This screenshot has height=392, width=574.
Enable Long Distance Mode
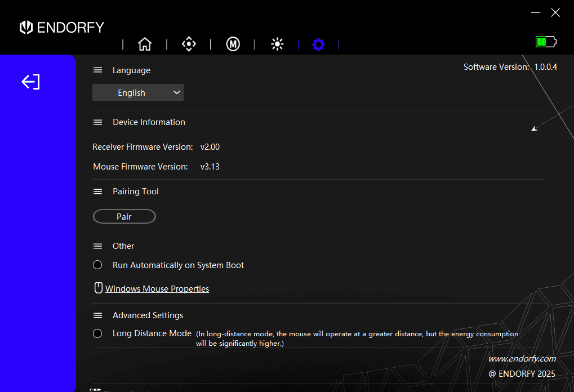(x=97, y=333)
